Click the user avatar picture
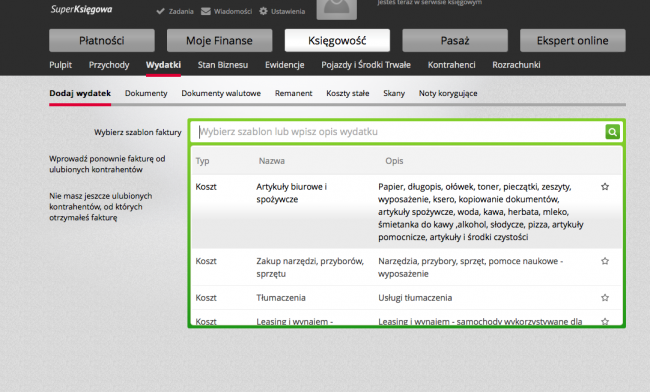This screenshot has height=392, width=650. 337,9
